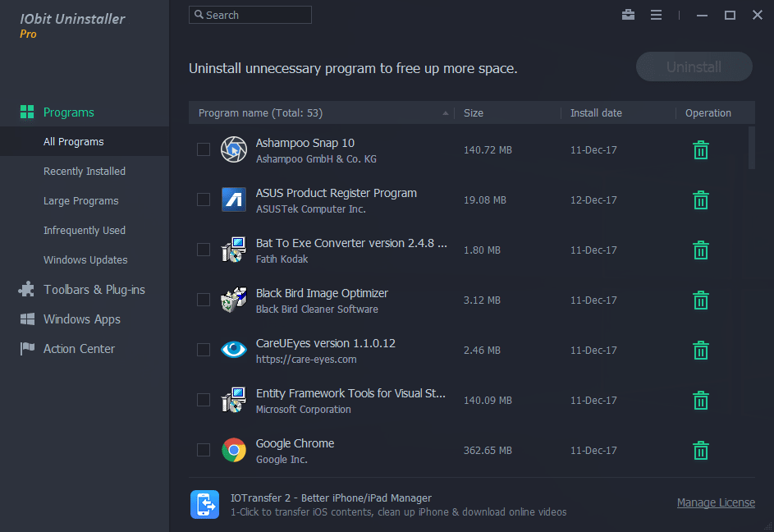
Task: Select All Programs in sidebar
Action: pos(85,142)
